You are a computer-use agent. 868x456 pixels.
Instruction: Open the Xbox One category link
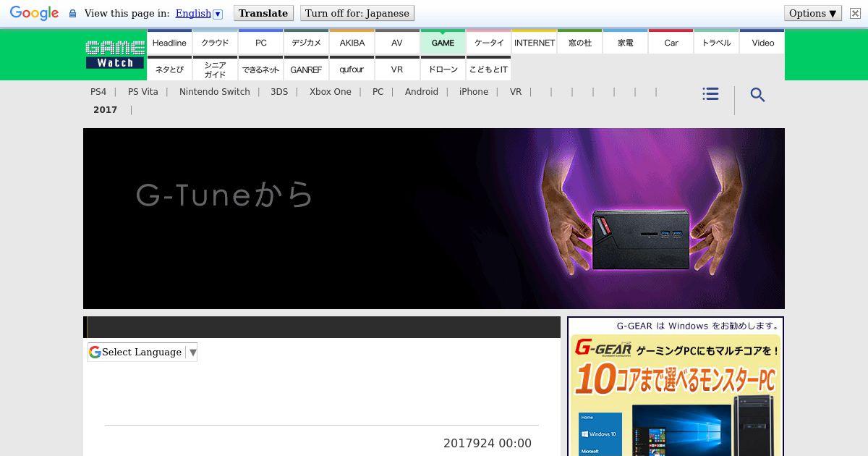pos(331,92)
